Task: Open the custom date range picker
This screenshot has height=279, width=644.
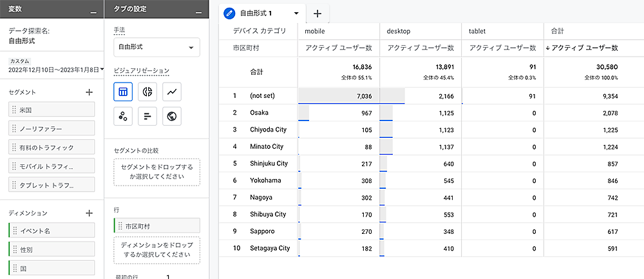Action: [x=52, y=70]
